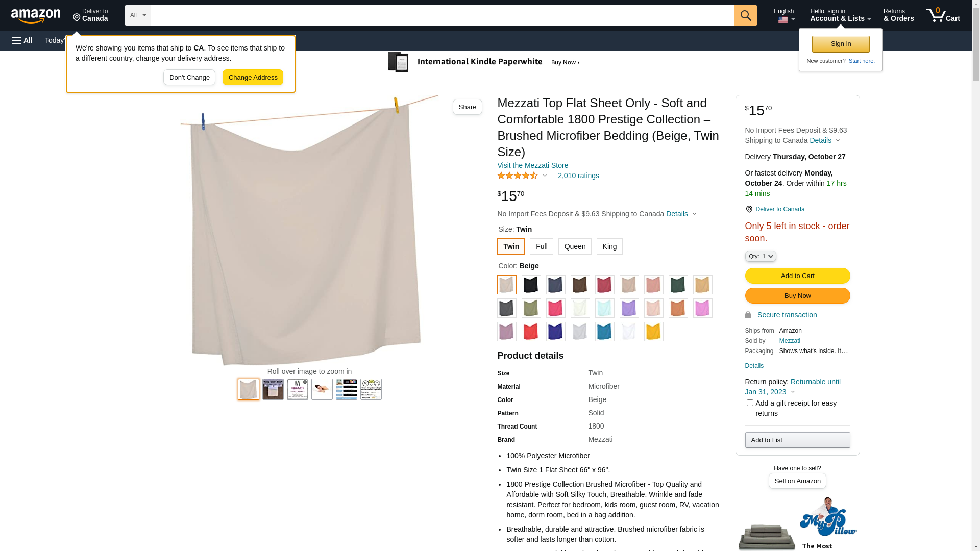Select the King size option
The width and height of the screenshot is (980, 551).
tap(609, 246)
